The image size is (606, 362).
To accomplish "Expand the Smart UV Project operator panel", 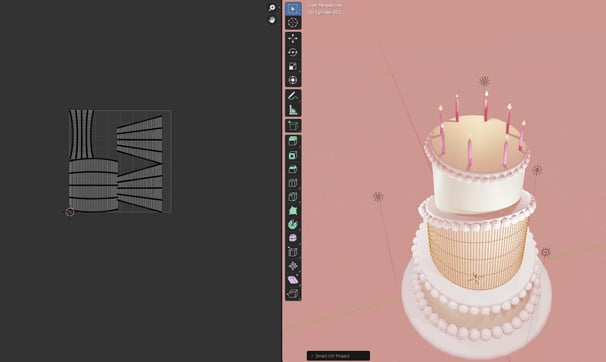I will [x=338, y=356].
